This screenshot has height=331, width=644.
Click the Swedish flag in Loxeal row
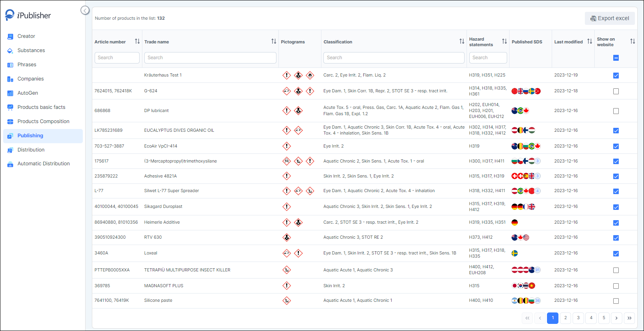pos(515,253)
